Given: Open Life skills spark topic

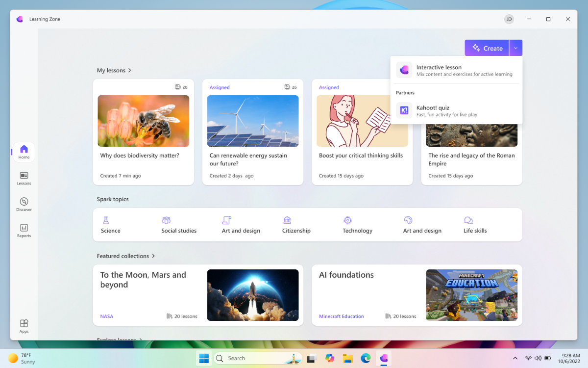Looking at the screenshot, I should point(475,225).
